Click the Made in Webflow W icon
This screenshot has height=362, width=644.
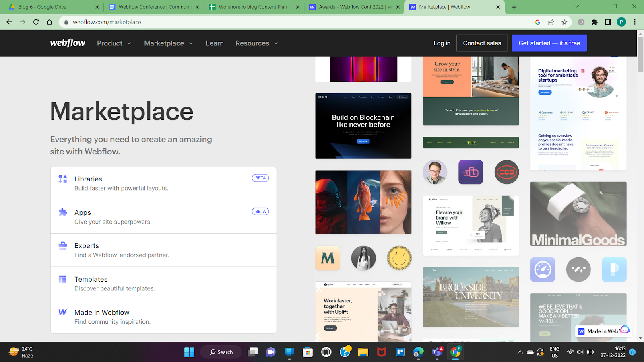[63, 312]
